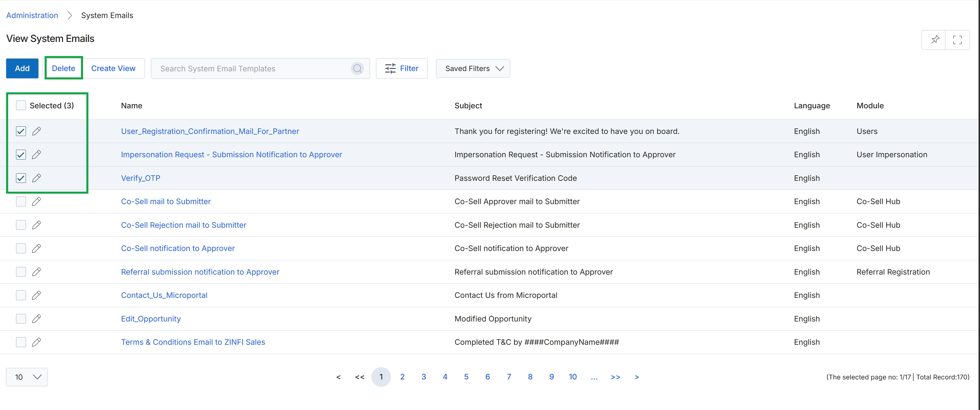Open Co-Sell Rejection mail to Submitter link

click(183, 225)
